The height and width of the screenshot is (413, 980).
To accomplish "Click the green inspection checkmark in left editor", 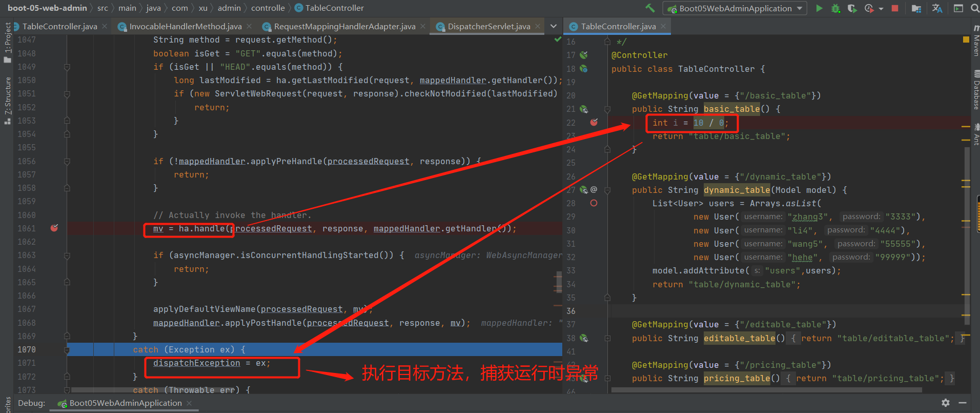I will coord(558,40).
